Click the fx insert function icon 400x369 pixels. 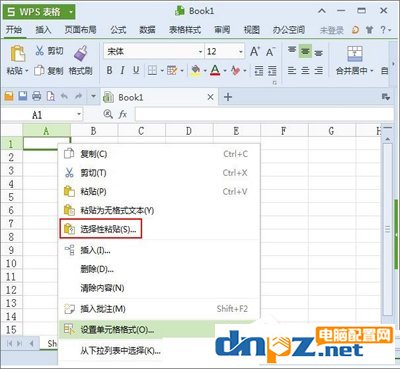click(123, 115)
